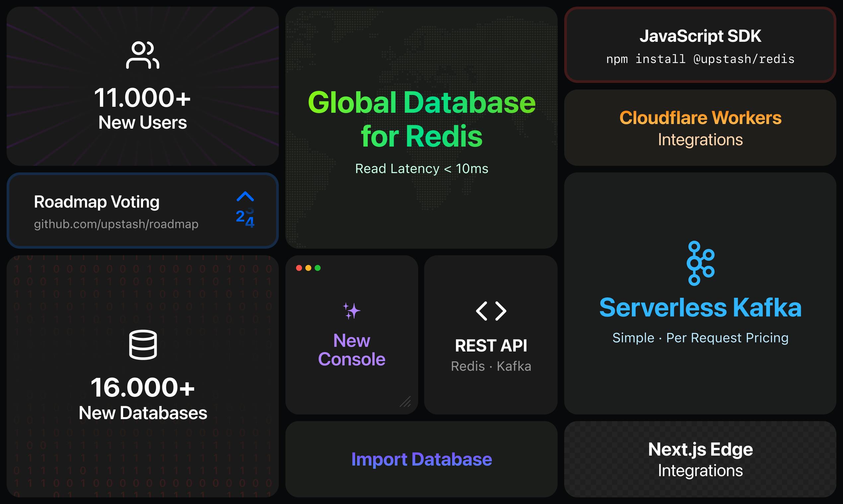This screenshot has width=843, height=504.
Task: Click the "Next.js Edge" heading
Action: click(700, 449)
